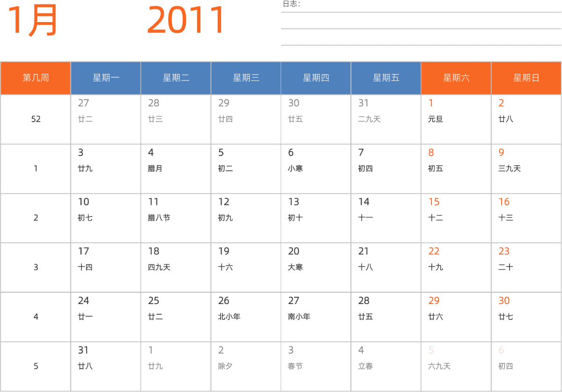Select the 星期二 column header
562x392 pixels.
pos(176,78)
